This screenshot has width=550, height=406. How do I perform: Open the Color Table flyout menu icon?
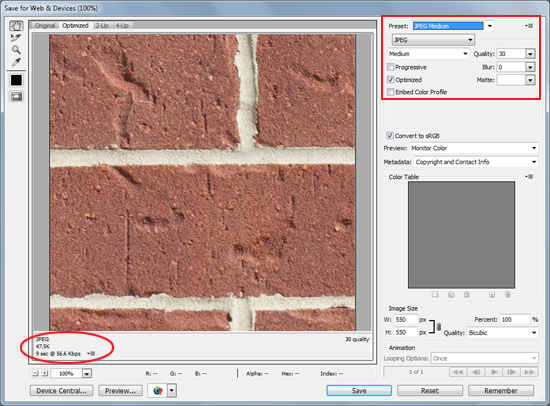click(x=529, y=177)
